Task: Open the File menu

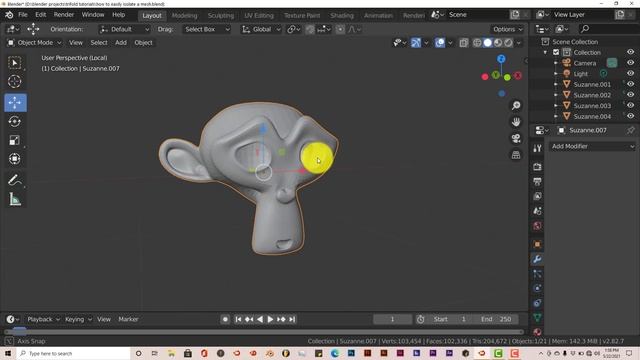Action: pyautogui.click(x=23, y=15)
